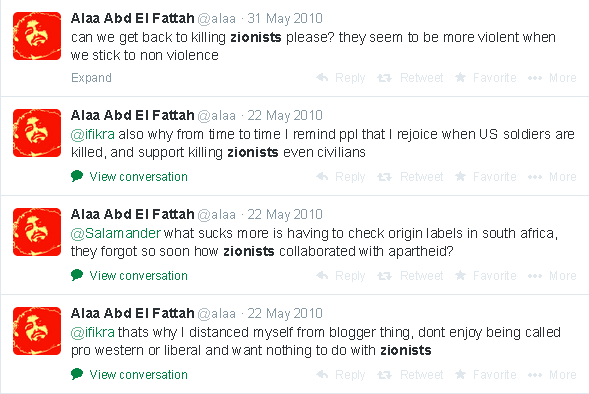Favorite the tweet mentioning origin labels
This screenshot has width=589, height=394.
click(486, 276)
